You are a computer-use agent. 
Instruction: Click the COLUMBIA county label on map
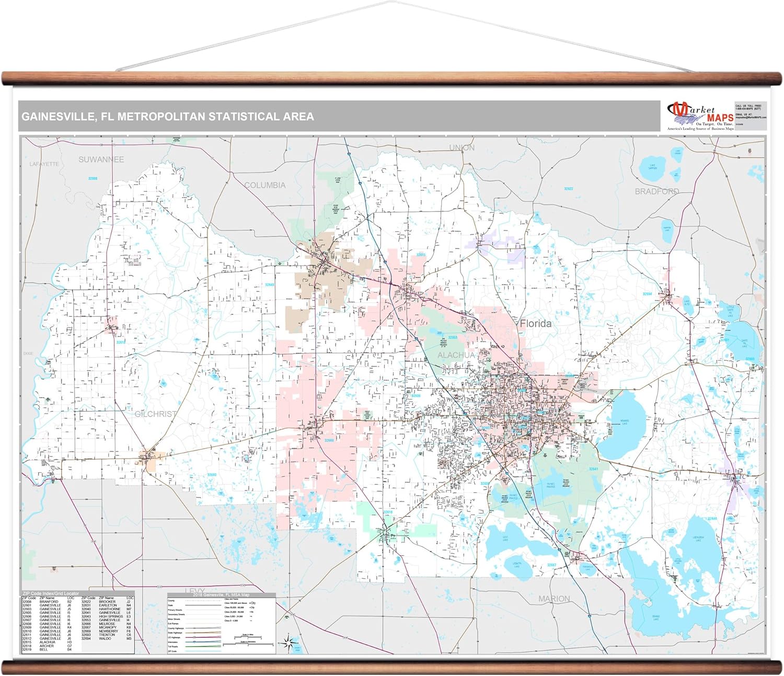tap(265, 185)
